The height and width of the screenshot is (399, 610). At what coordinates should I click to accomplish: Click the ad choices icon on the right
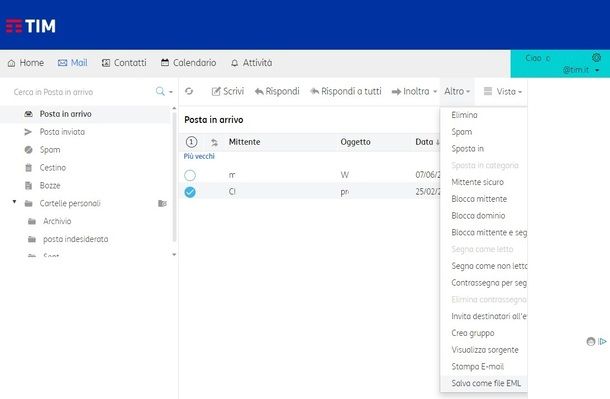pos(602,341)
